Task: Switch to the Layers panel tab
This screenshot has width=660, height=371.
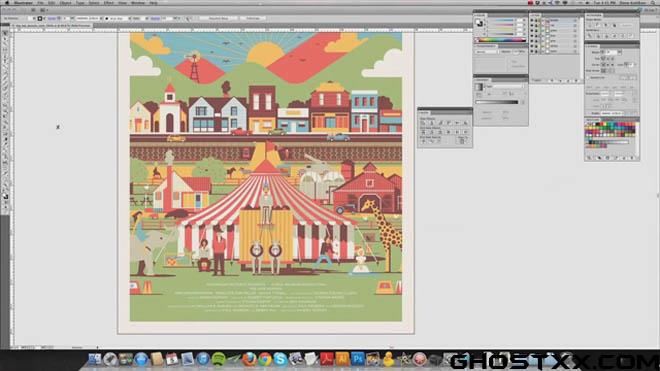Action: point(535,15)
